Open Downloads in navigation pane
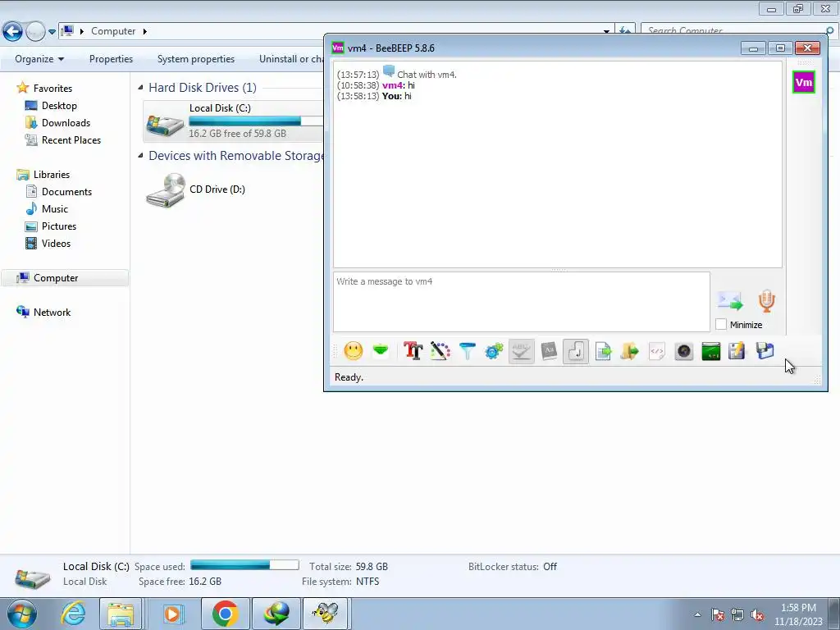Image resolution: width=840 pixels, height=630 pixels. tap(66, 123)
